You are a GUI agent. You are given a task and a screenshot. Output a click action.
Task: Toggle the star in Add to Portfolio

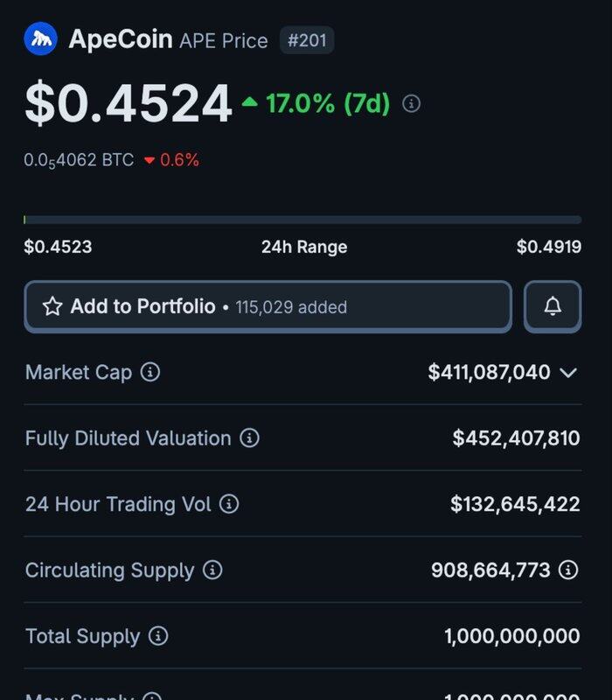tap(52, 306)
